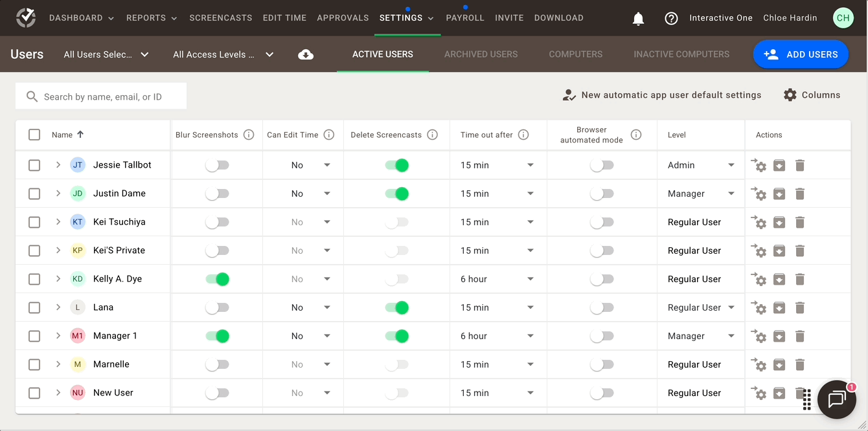The height and width of the screenshot is (431, 868).
Task: Click the Interactive One company name
Action: [721, 18]
